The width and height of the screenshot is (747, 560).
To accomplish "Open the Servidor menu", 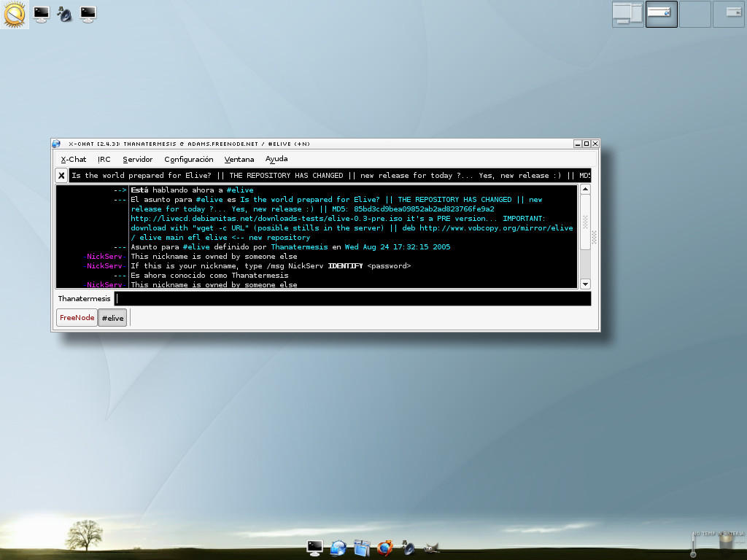I will click(138, 159).
